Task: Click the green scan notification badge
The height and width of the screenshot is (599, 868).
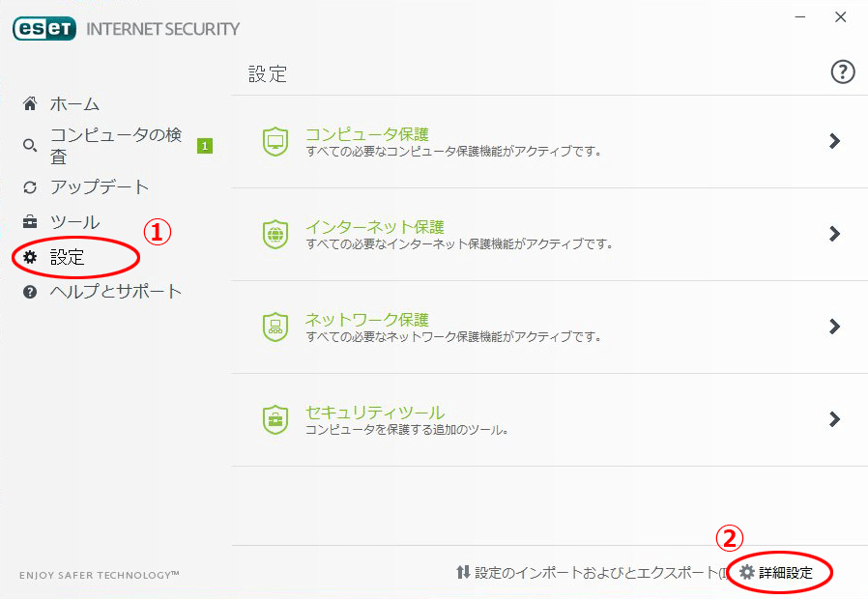Action: click(205, 146)
